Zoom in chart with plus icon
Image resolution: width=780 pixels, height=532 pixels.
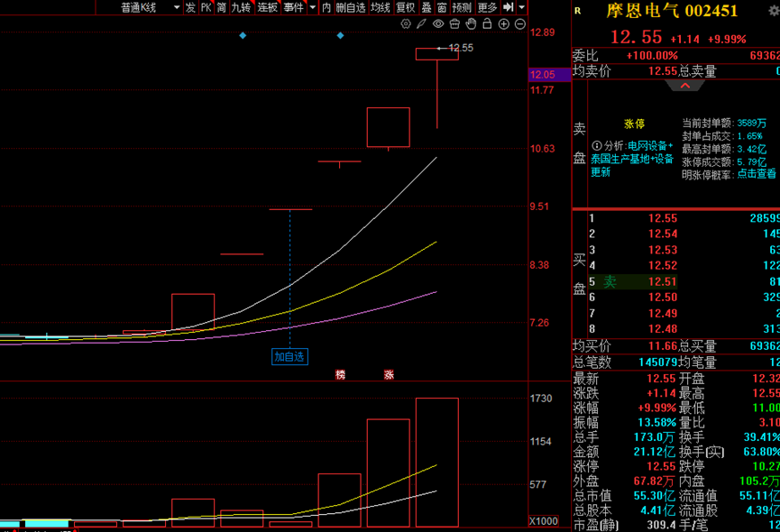504,23
